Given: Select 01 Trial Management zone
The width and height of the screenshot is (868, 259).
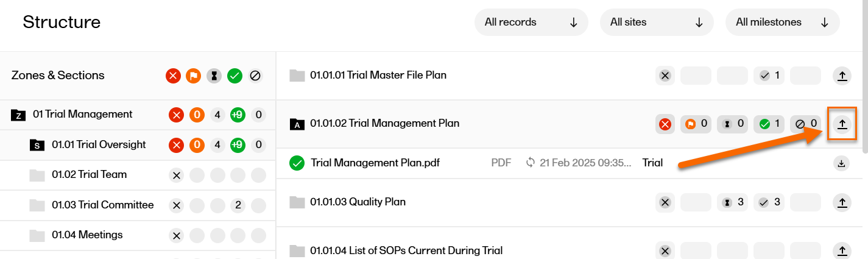Looking at the screenshot, I should coord(82,115).
